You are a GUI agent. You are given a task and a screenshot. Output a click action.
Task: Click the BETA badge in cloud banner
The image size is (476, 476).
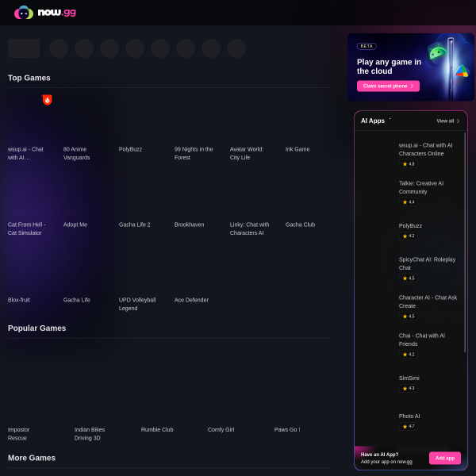click(367, 46)
